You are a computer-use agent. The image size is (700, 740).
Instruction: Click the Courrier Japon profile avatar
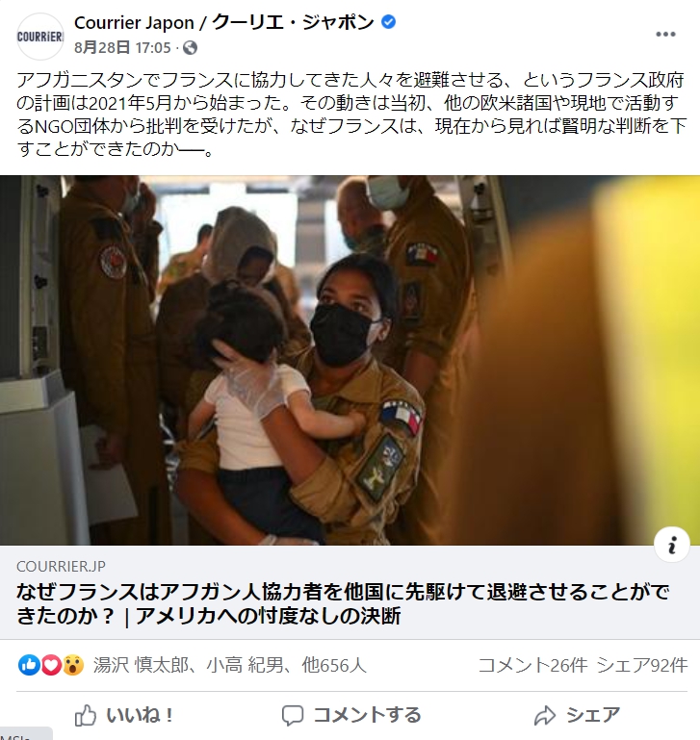point(40,37)
